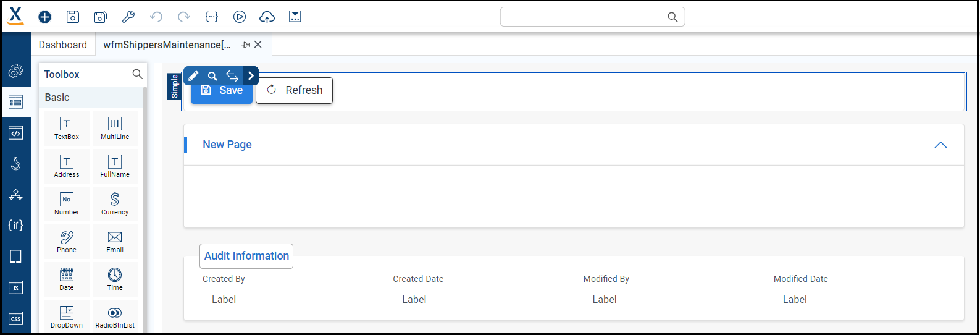Screen dimensions: 980x335
Task: Open the CSS editor in sidebar
Action: (16, 318)
